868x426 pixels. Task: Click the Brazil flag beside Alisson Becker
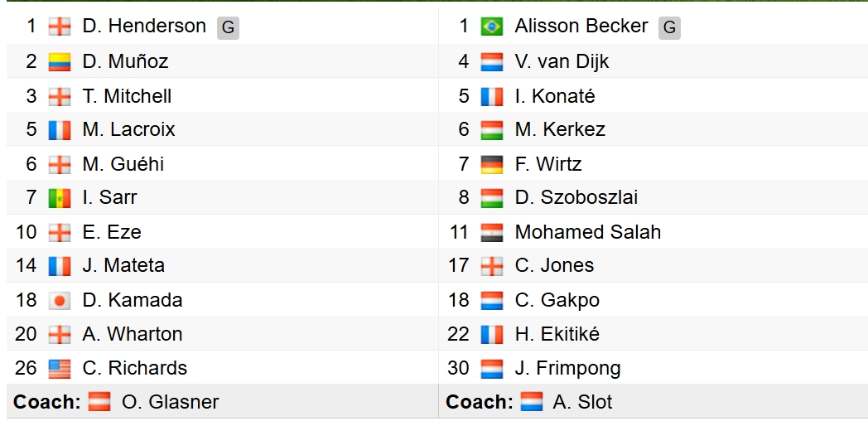(492, 27)
